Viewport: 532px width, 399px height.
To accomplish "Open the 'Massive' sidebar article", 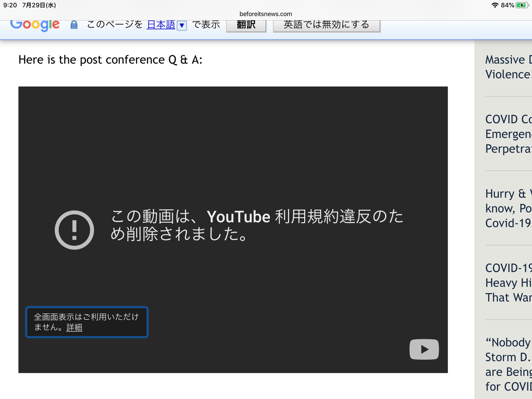I will point(509,67).
